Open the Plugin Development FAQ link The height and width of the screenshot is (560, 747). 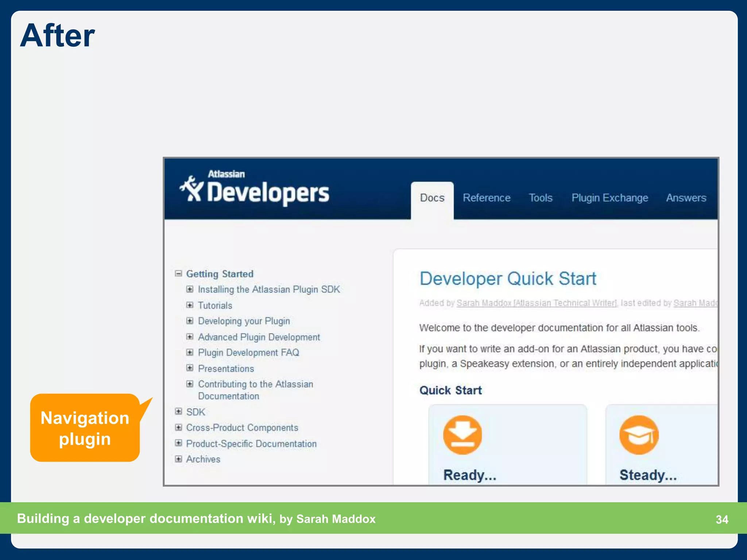pos(248,353)
